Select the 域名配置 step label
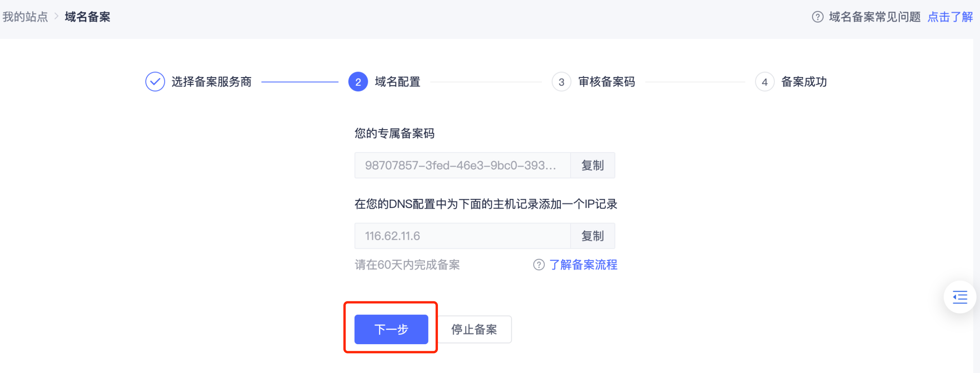The width and height of the screenshot is (980, 373). coord(397,82)
